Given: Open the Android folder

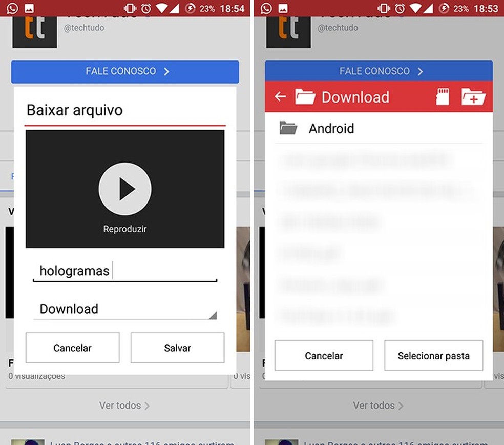Looking at the screenshot, I should (x=331, y=129).
